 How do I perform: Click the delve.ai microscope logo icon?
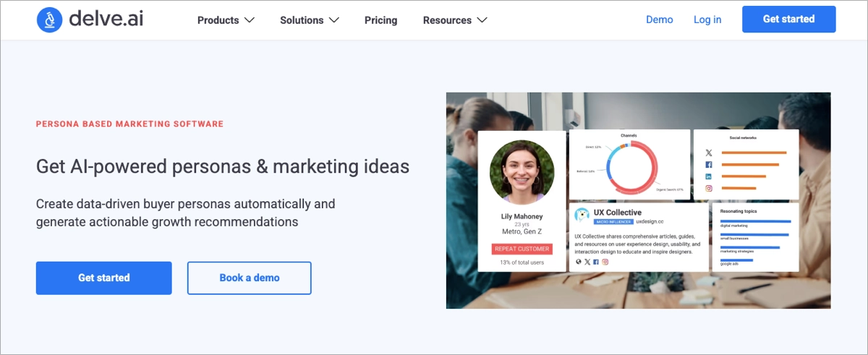tap(49, 20)
